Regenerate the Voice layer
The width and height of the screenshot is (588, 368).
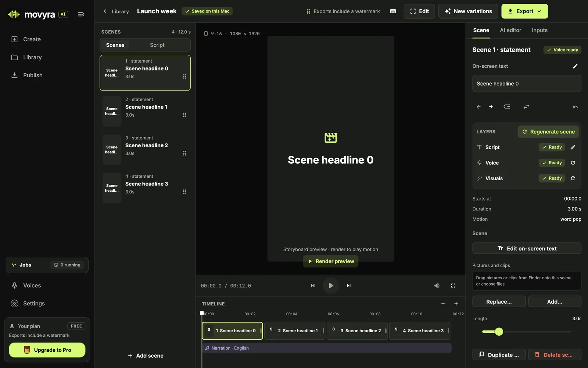pos(573,163)
